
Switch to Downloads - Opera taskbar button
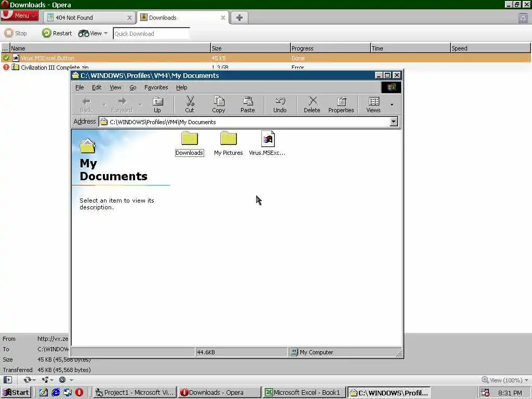[220, 393]
